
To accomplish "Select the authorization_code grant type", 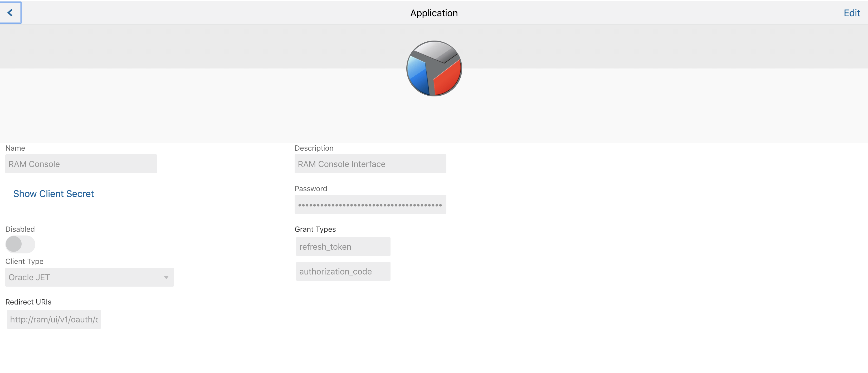I will pos(343,272).
